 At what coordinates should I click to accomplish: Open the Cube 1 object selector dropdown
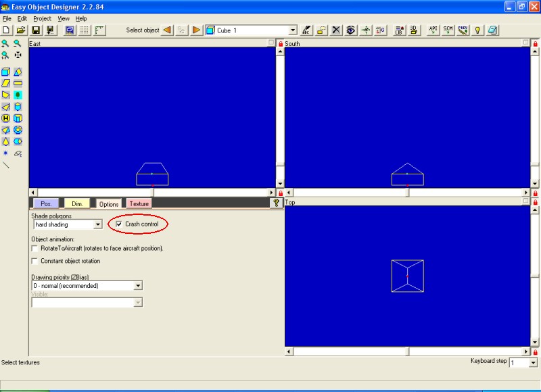[293, 30]
